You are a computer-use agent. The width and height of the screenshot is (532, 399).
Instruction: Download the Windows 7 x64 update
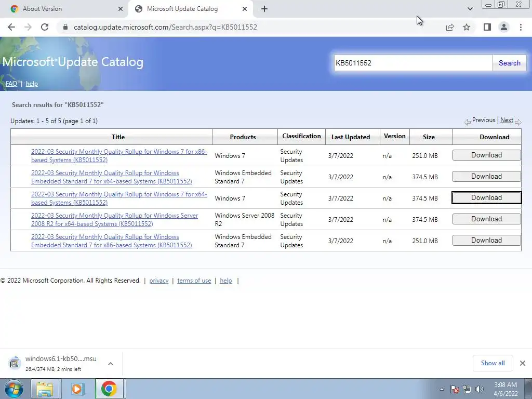[486, 198]
